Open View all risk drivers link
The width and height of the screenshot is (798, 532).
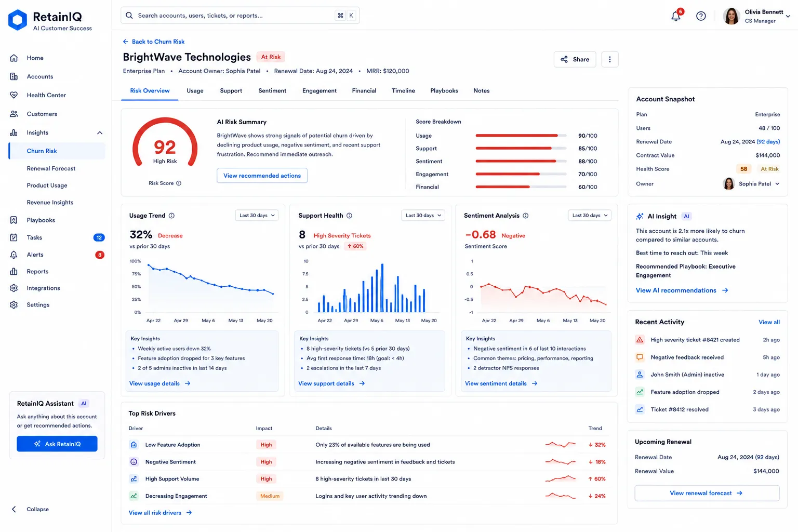pyautogui.click(x=161, y=513)
